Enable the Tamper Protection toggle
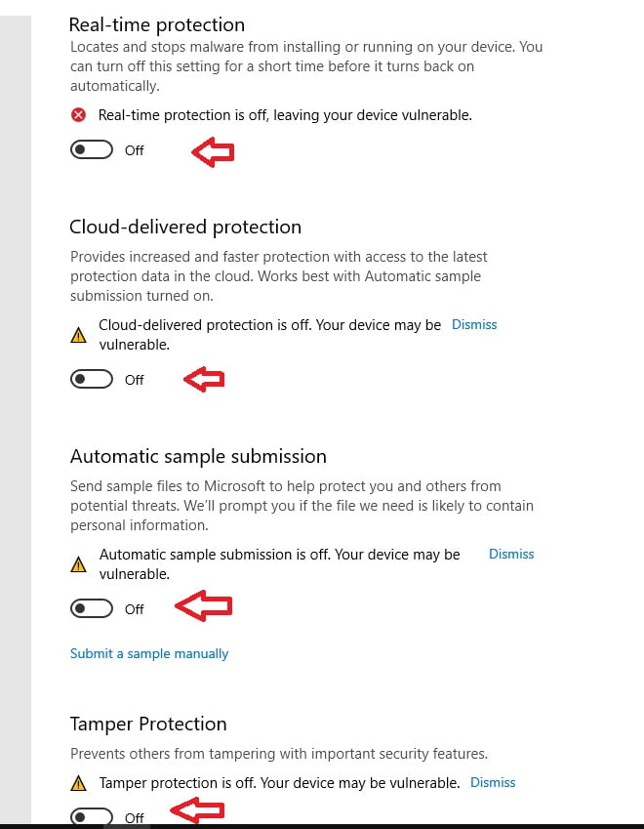Viewport: 644px width, 829px height. (92, 817)
